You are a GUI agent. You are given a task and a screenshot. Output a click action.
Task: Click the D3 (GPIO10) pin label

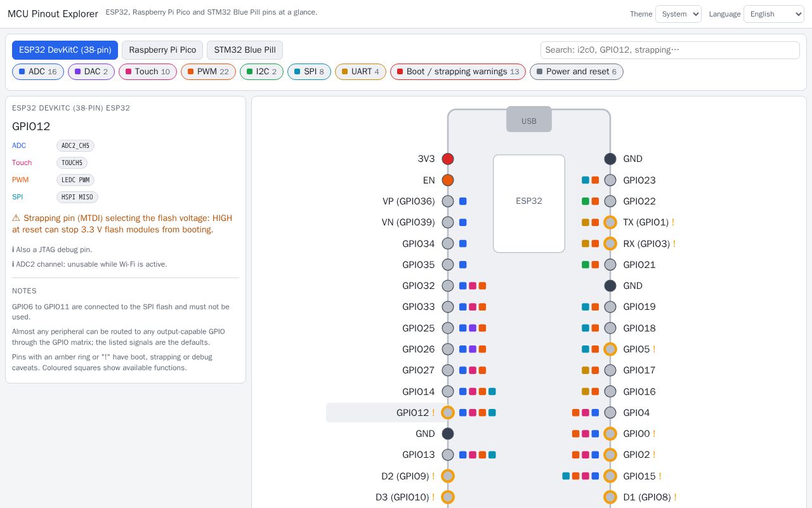tap(402, 497)
